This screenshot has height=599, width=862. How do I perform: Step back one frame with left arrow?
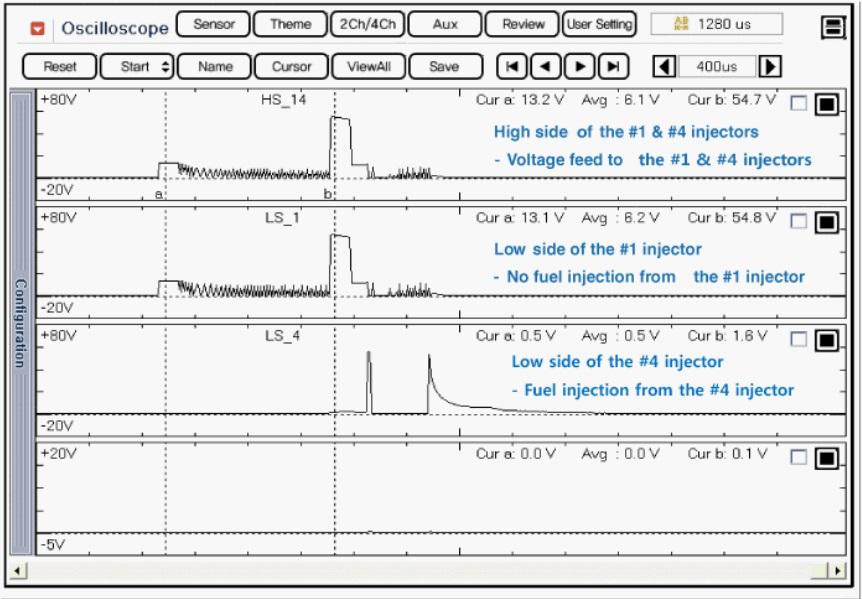545,67
